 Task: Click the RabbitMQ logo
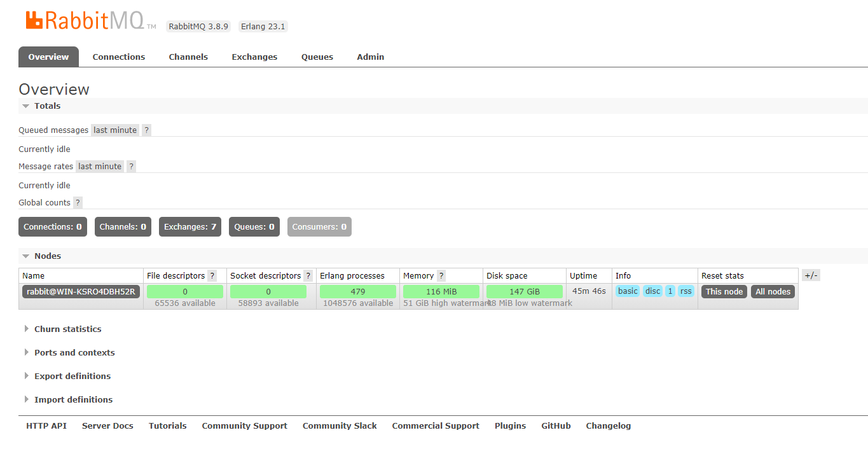[91, 20]
